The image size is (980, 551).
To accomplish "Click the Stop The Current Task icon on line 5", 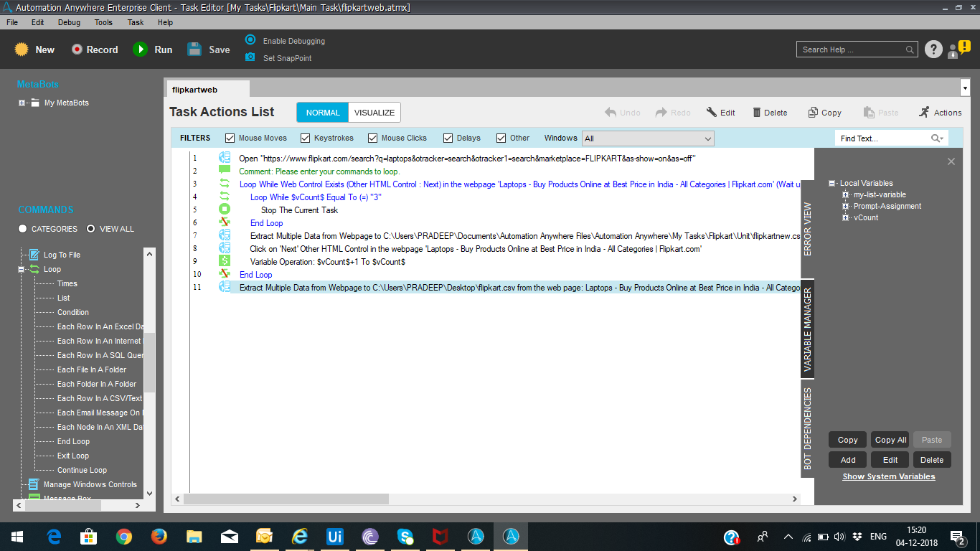I will 225,209.
